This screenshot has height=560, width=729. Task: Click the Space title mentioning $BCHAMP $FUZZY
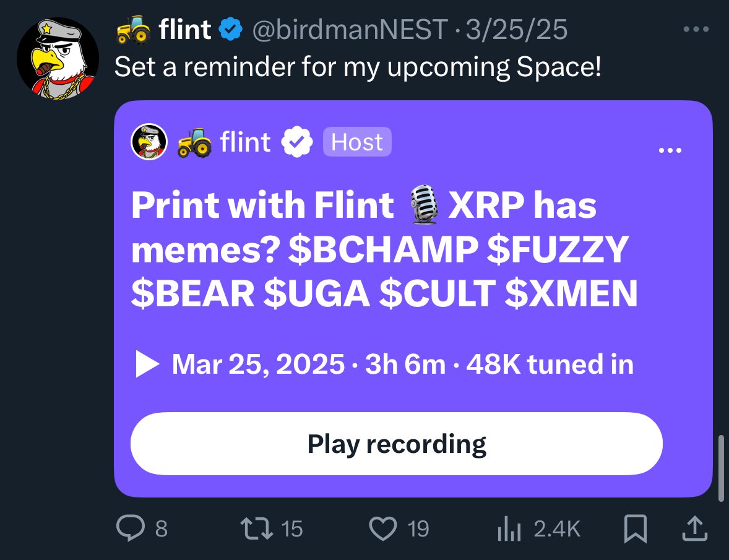pos(384,249)
